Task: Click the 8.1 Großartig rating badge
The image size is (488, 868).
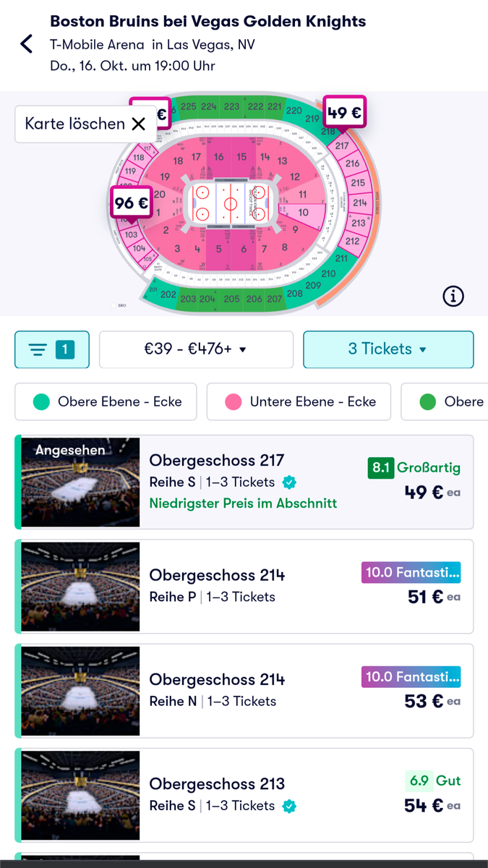Action: 414,467
